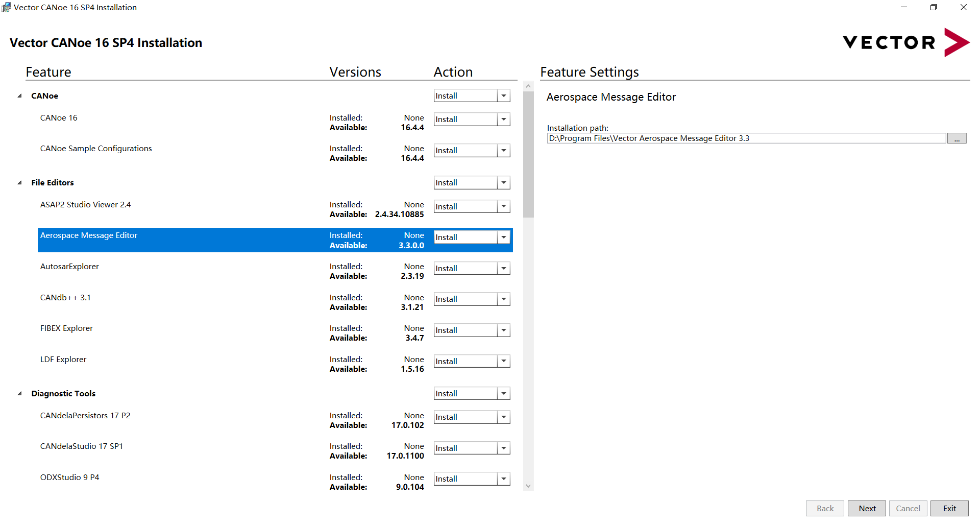Open the action dropdown for CANoe group
The height and width of the screenshot is (525, 980).
503,96
